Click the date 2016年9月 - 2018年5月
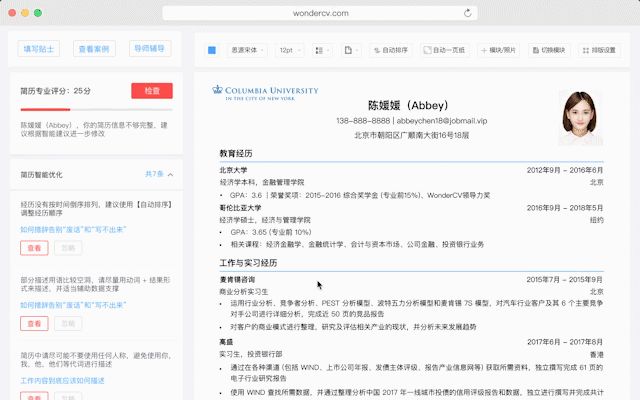Viewport: 640px width, 400px height. coord(565,208)
